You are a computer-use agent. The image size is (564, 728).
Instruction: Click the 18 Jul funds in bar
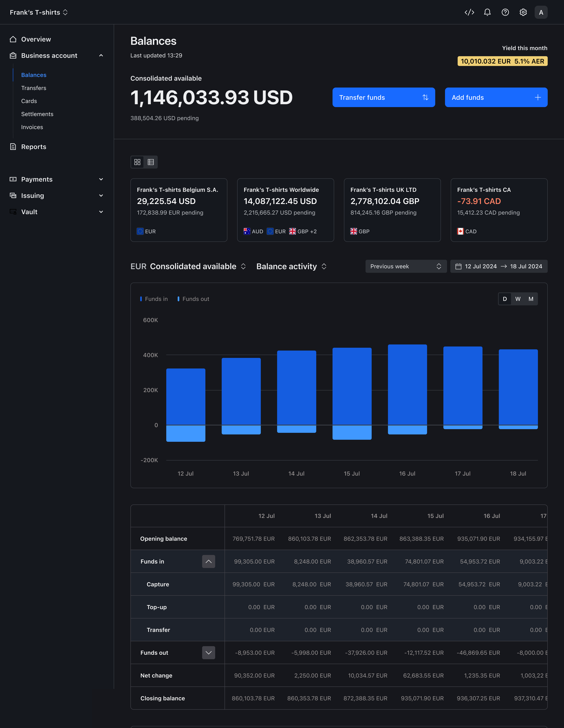(x=518, y=387)
